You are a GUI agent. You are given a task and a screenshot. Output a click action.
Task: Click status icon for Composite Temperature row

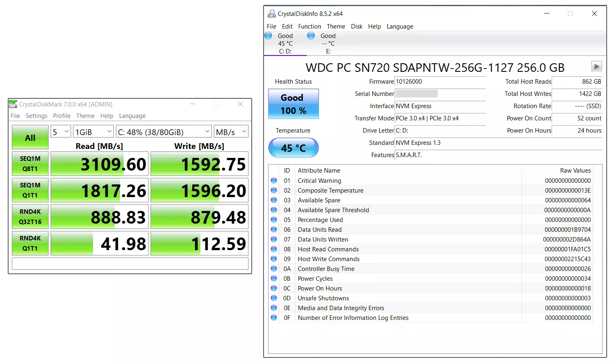(x=274, y=190)
